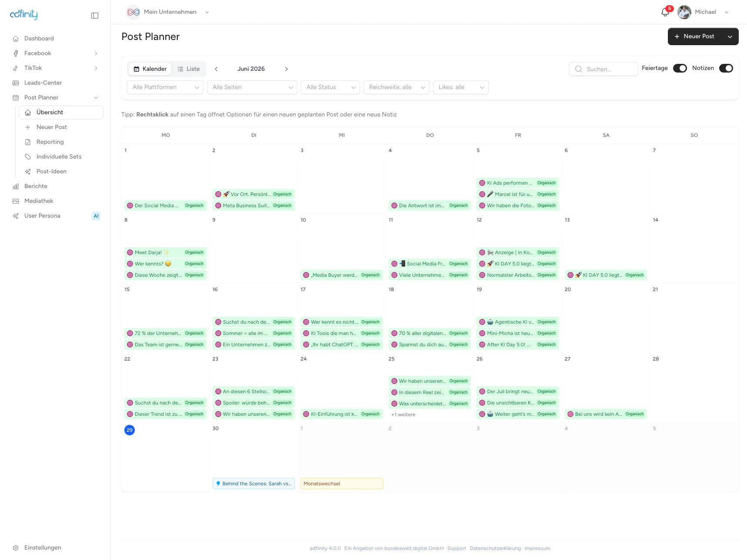Go to next month arrow
747x560 pixels.
click(x=286, y=69)
